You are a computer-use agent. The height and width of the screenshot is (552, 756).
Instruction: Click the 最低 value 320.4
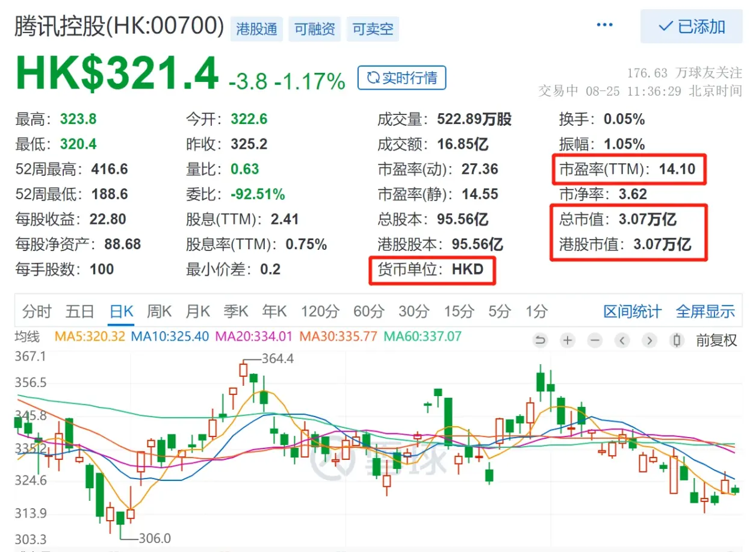pyautogui.click(x=78, y=144)
